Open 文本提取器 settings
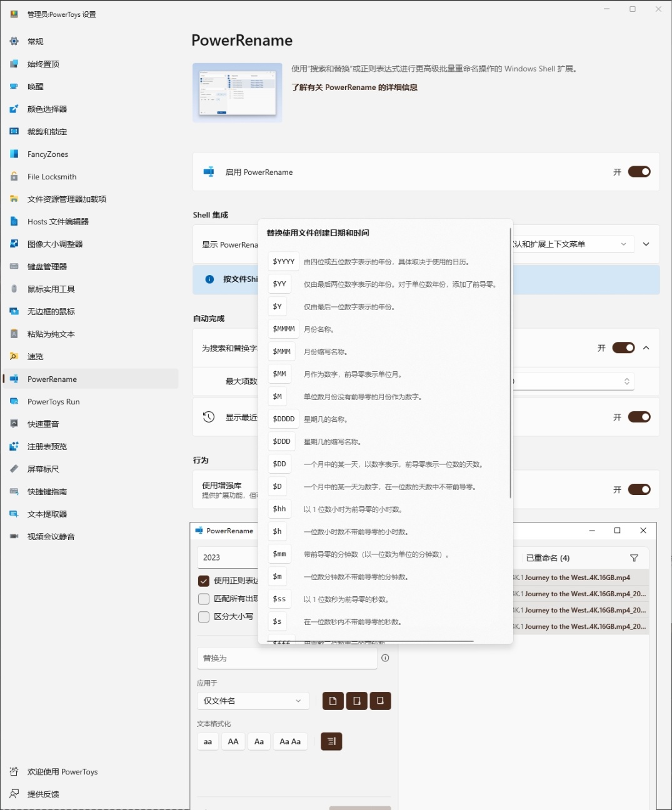 [x=90, y=514]
